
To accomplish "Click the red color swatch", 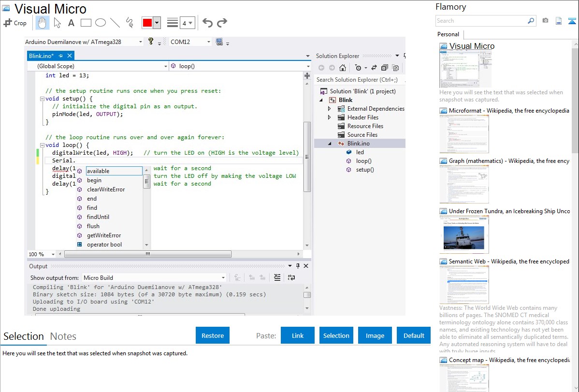I will (x=147, y=23).
